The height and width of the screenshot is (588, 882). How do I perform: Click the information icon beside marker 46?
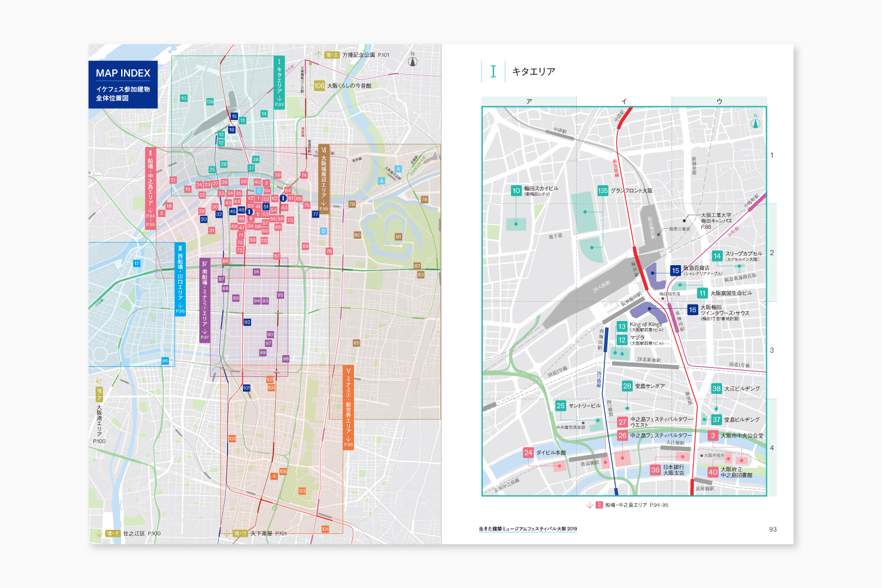coord(249,212)
